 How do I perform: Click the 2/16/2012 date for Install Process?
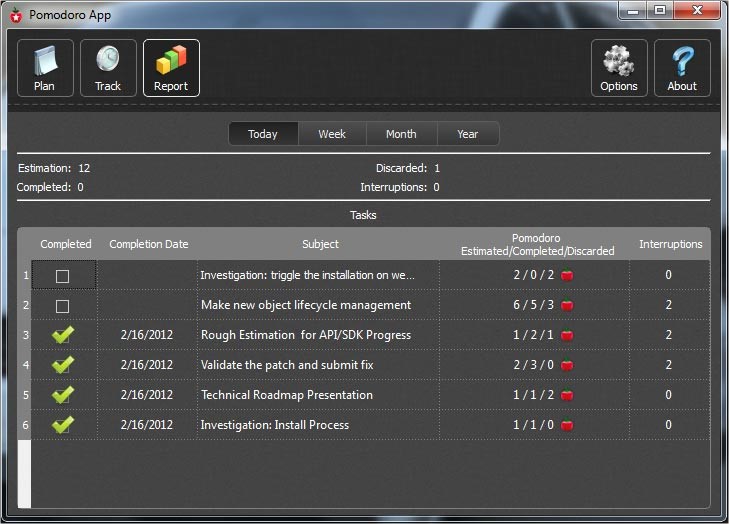click(x=147, y=425)
